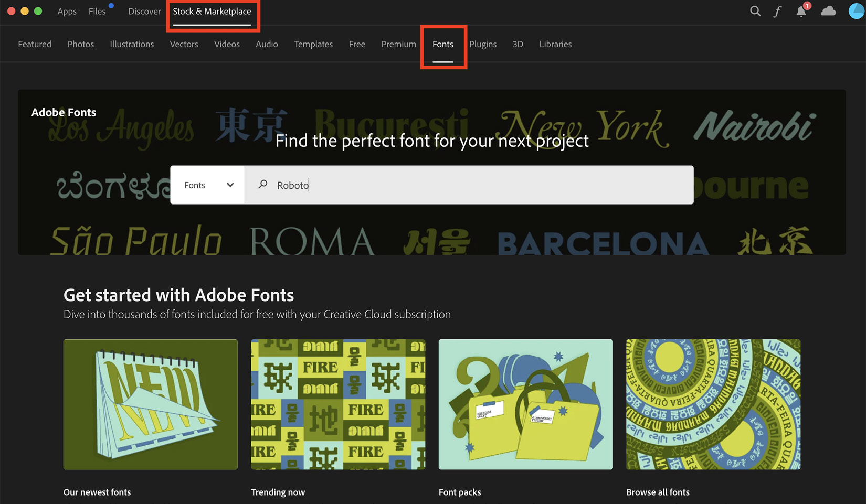Screen dimensions: 866x504
Task: Click the 'Adobe Fonts' banner title
Action: click(64, 112)
